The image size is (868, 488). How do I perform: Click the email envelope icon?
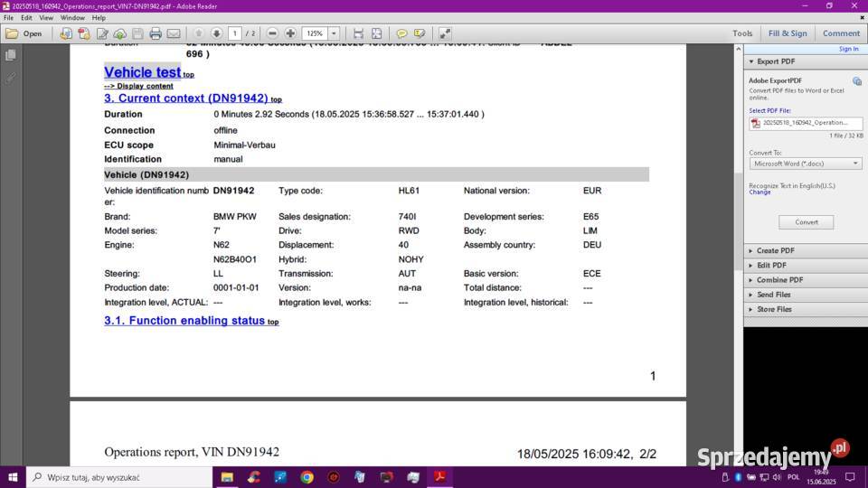[174, 33]
